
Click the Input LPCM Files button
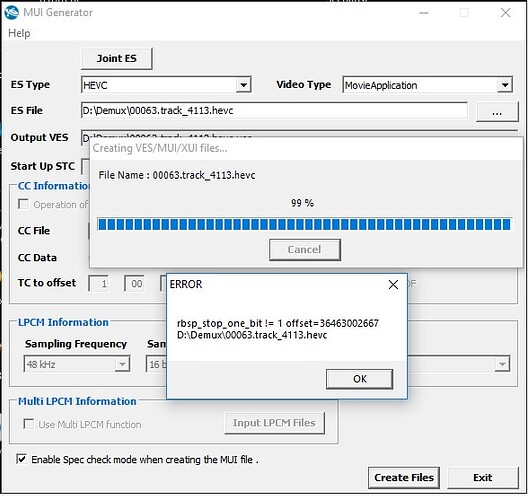pos(274,423)
